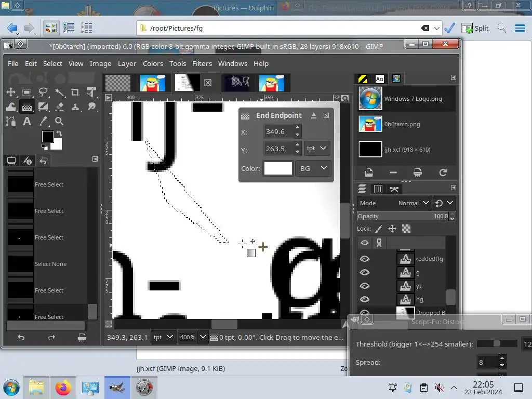Switch to the Paths tab
The width and height of the screenshot is (532, 399).
(394, 189)
